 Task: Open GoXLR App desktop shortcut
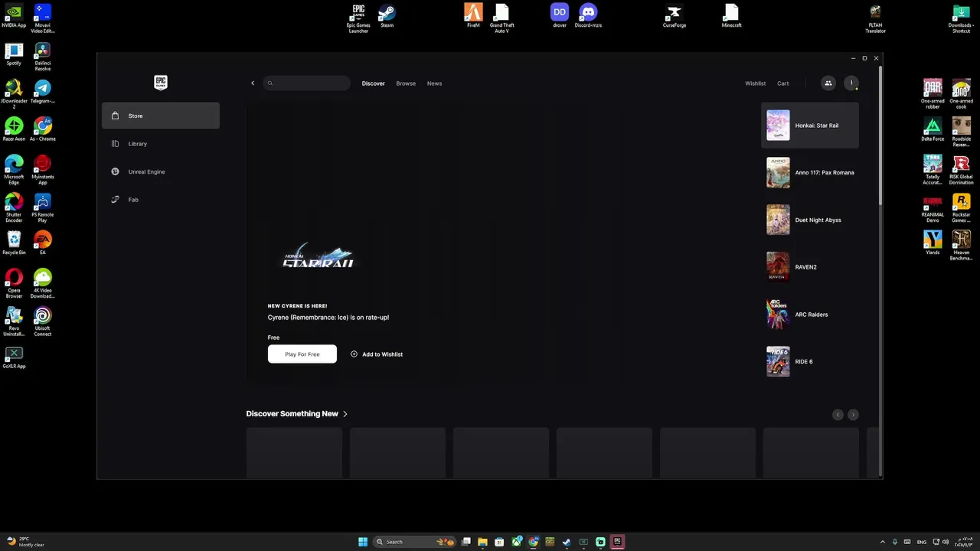click(14, 357)
